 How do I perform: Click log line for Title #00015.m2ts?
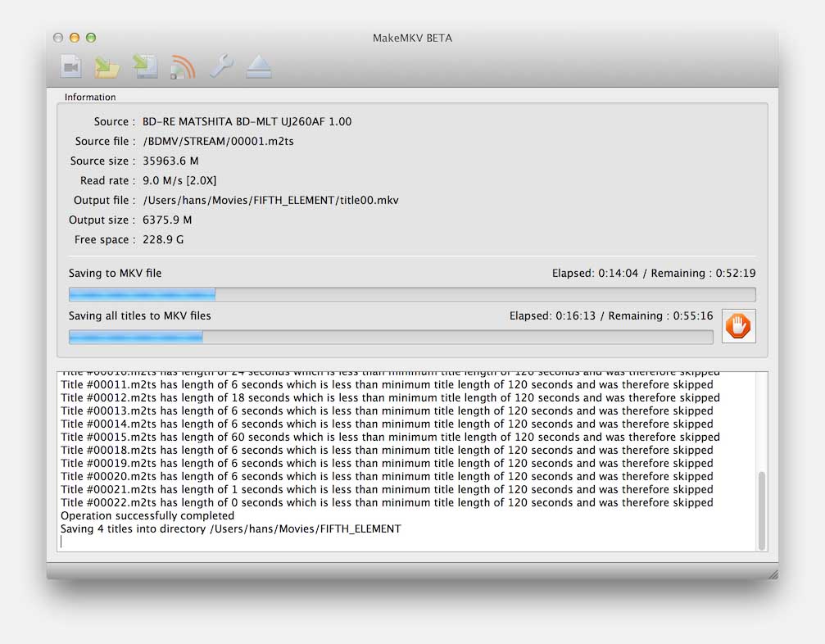tap(391, 438)
